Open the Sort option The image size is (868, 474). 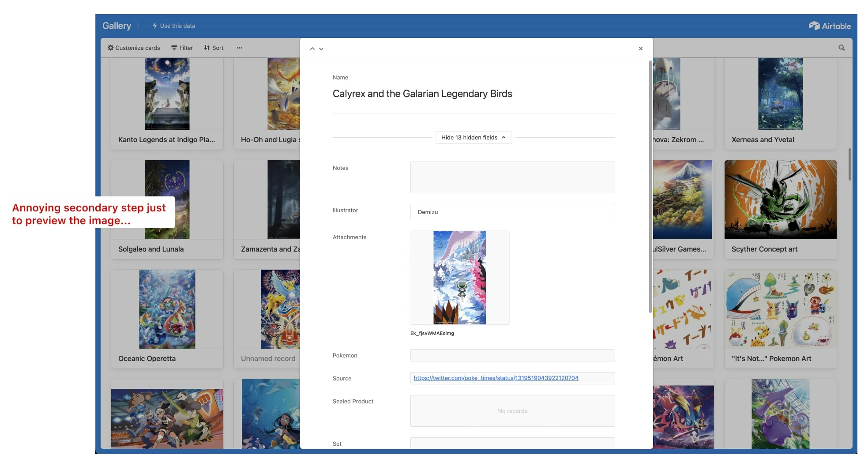point(214,48)
